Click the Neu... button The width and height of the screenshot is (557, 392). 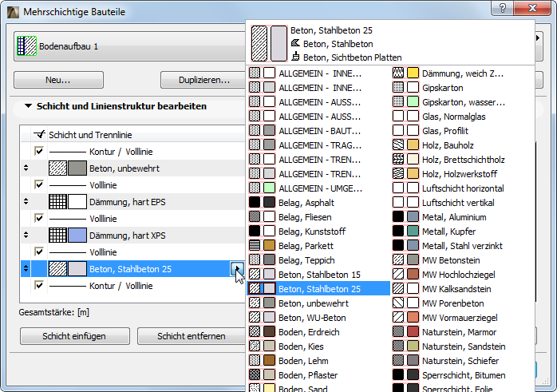pyautogui.click(x=58, y=80)
